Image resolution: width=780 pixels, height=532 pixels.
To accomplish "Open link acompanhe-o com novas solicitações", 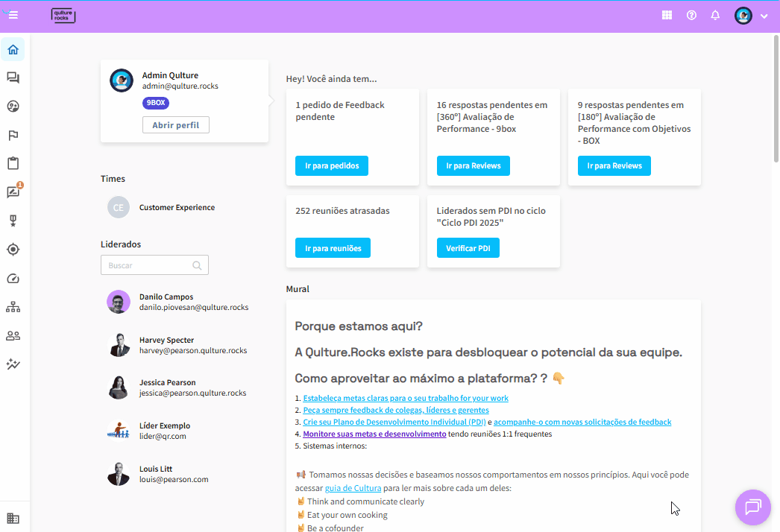I will 582,422.
